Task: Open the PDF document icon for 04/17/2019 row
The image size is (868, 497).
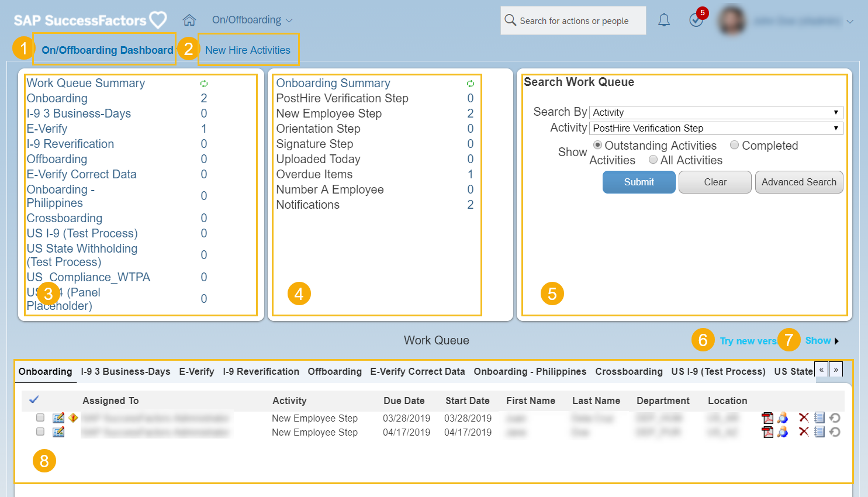Action: [767, 432]
